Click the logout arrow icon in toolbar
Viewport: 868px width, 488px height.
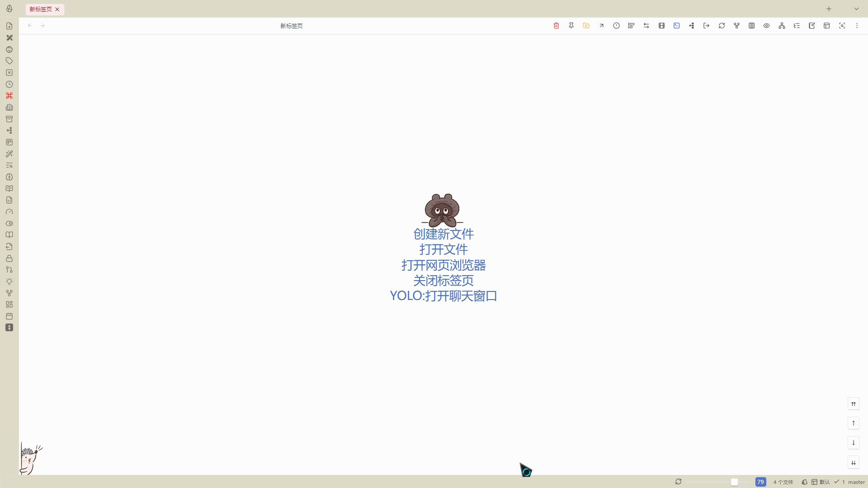(707, 26)
